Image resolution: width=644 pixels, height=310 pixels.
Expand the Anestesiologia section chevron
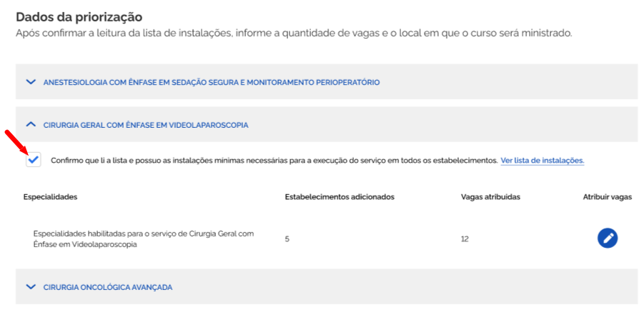(x=31, y=81)
